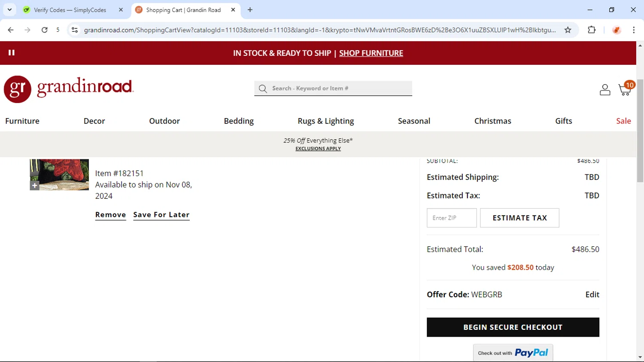
Task: Click the Item #182151 text
Action: pos(119,173)
